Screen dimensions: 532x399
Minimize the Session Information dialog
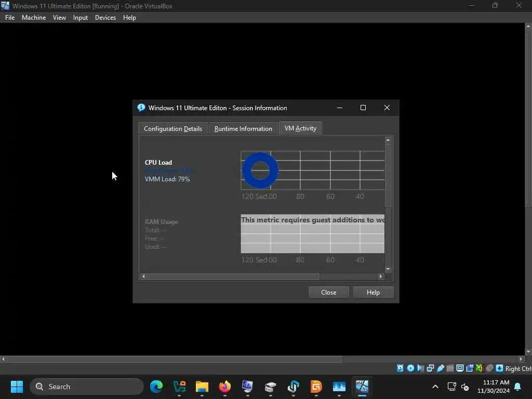[340, 108]
